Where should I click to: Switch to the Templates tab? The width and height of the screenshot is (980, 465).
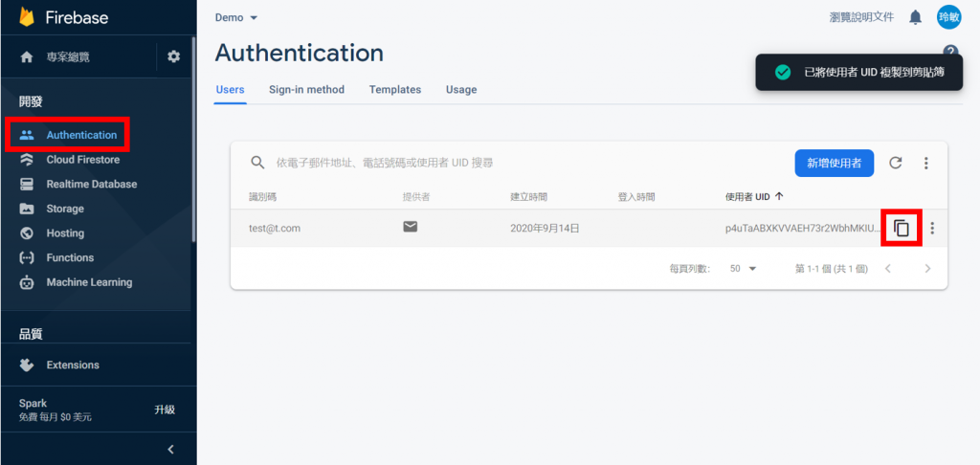pos(395,89)
